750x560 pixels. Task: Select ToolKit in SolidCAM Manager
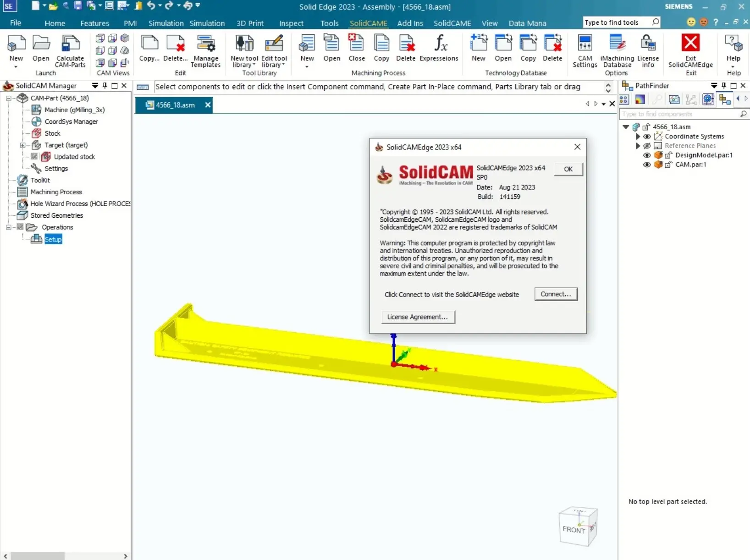pos(40,180)
